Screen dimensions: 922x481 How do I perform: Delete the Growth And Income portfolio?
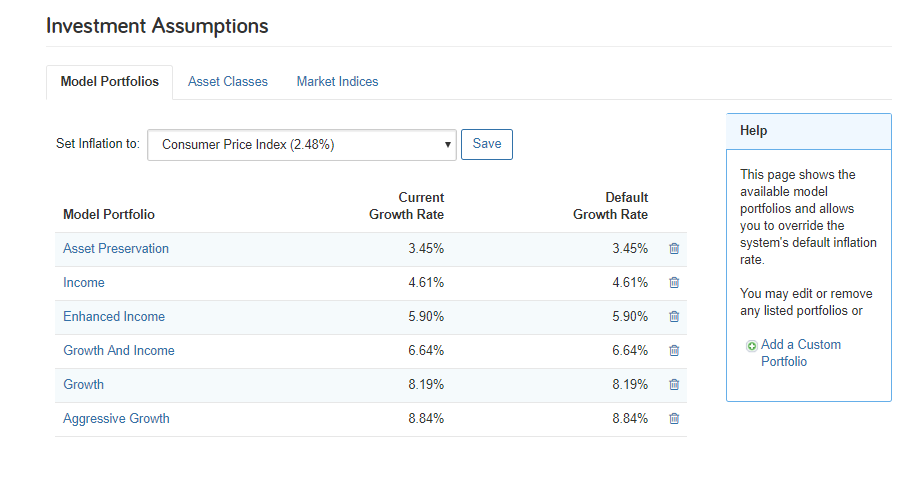point(674,351)
